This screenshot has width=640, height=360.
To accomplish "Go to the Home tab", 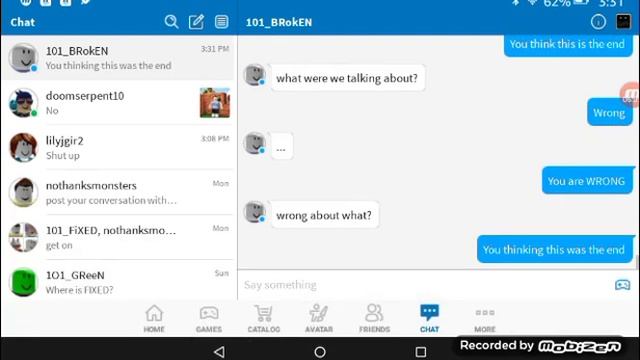I will coord(154,319).
